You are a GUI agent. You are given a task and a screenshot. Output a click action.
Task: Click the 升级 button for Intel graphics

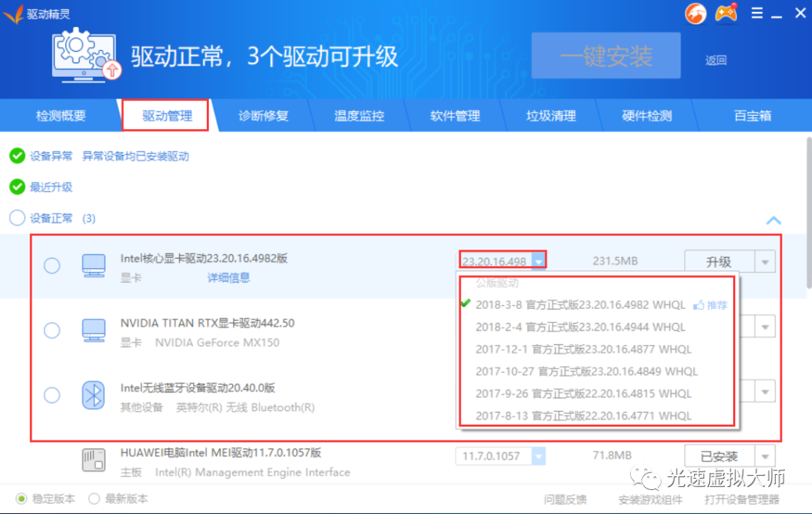[x=720, y=262]
